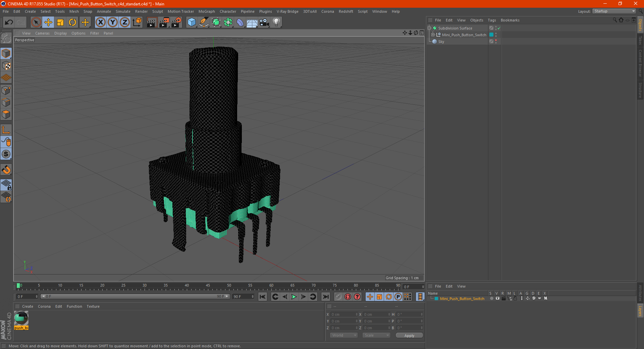Toggle Autokeying button
This screenshot has width=644, height=349.
point(348,297)
